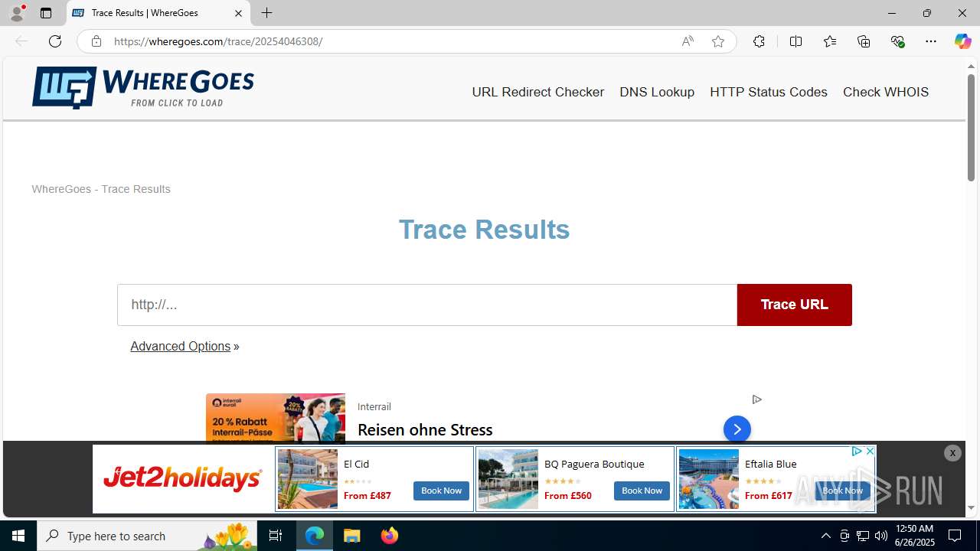980x551 pixels.
Task: Book Now for El Cid hotel
Action: click(x=441, y=491)
